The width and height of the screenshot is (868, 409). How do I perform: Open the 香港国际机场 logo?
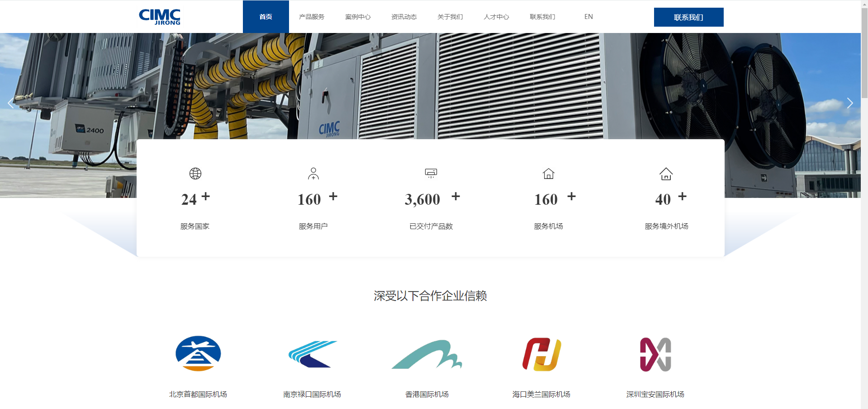pyautogui.click(x=427, y=354)
